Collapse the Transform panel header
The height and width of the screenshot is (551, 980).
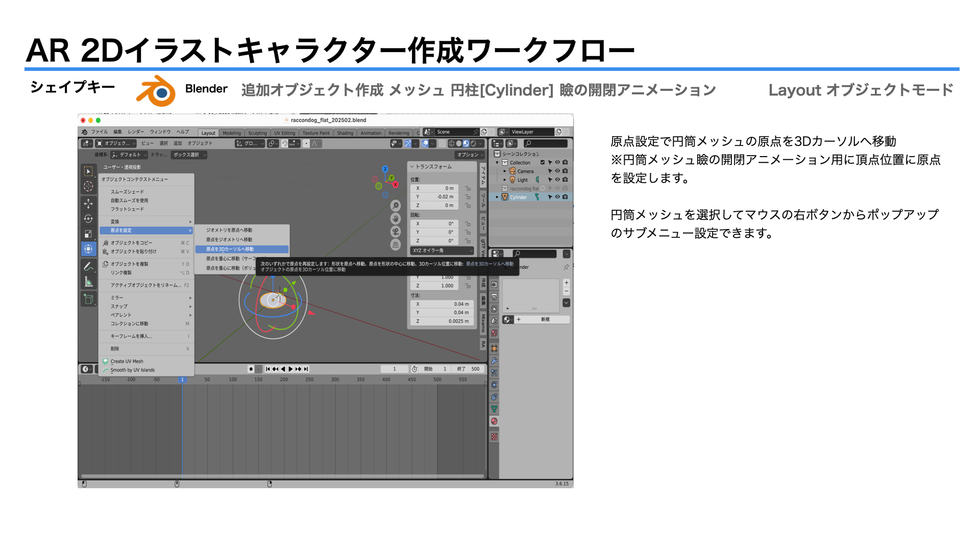tap(442, 166)
